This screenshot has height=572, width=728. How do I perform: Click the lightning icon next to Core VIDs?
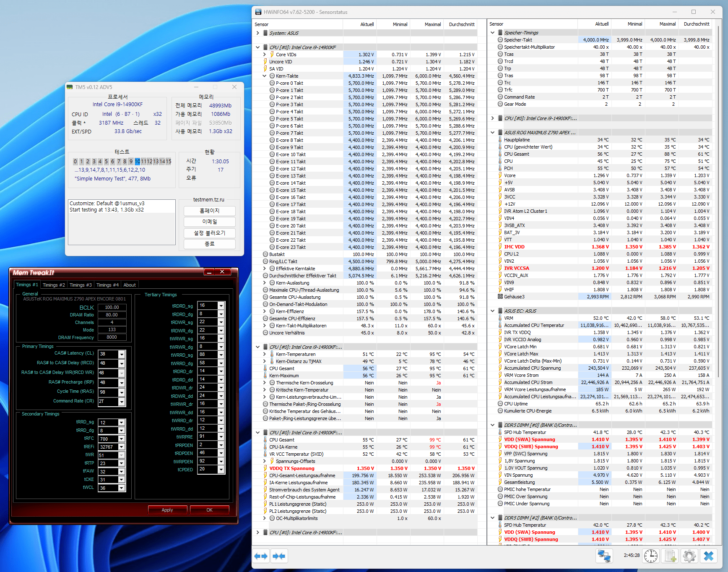pos(272,55)
